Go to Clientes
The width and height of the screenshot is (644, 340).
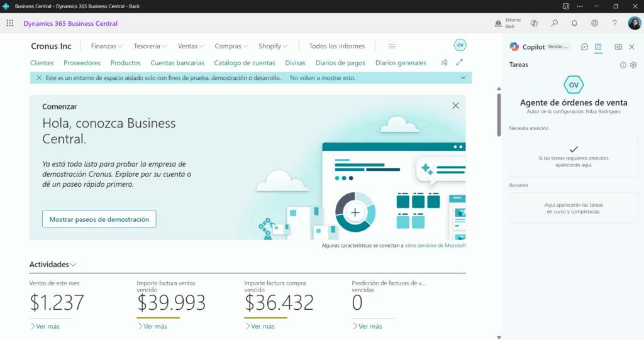tap(42, 63)
